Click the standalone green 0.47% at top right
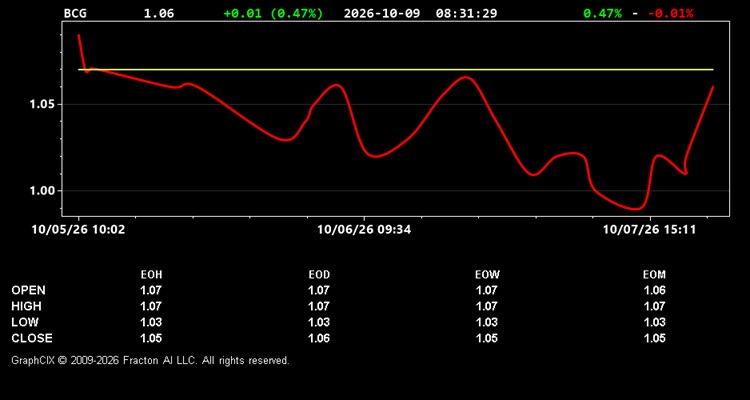 point(603,13)
